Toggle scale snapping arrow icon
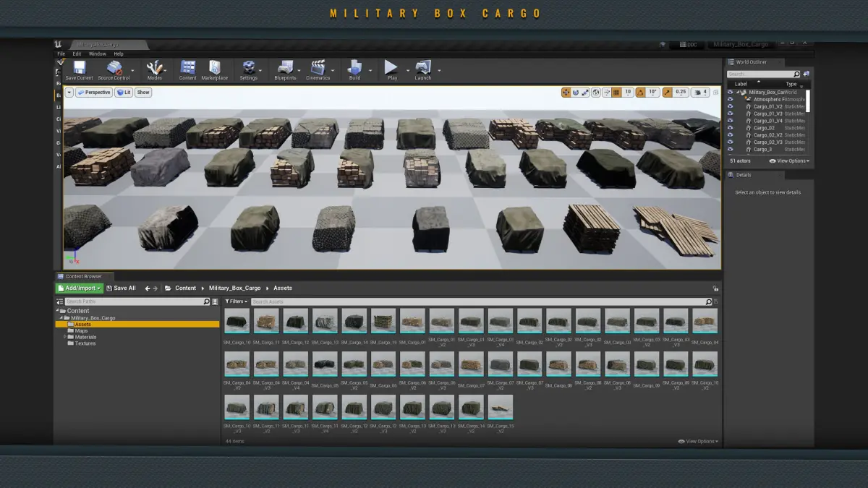Screen dimensions: 868x488 tap(668, 93)
